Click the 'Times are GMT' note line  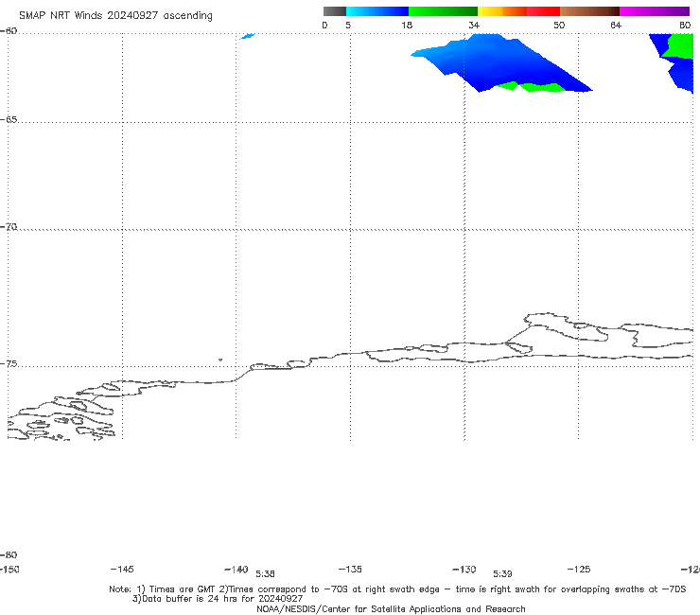397,589
